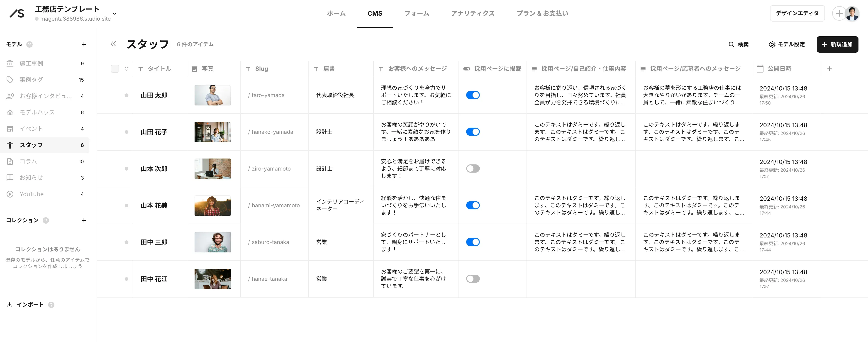The height and width of the screenshot is (342, 868).
Task: Check the select-all checkbox in the table header
Action: click(115, 68)
